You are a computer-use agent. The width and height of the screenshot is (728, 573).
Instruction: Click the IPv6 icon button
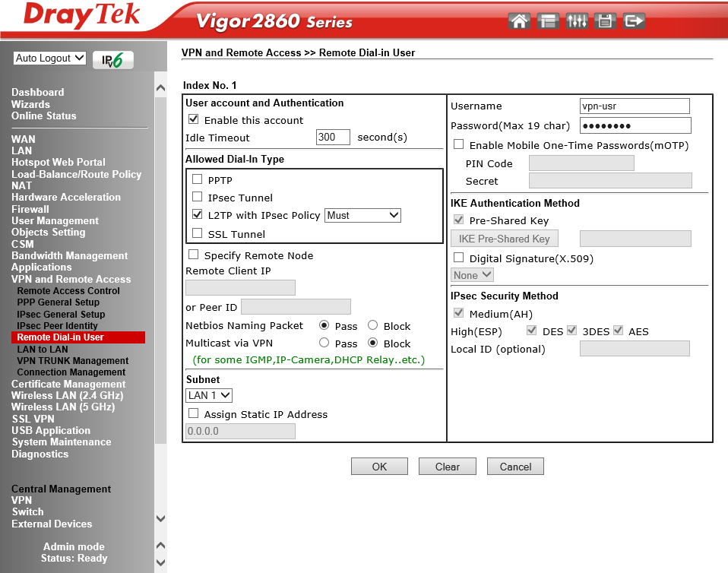[x=112, y=60]
